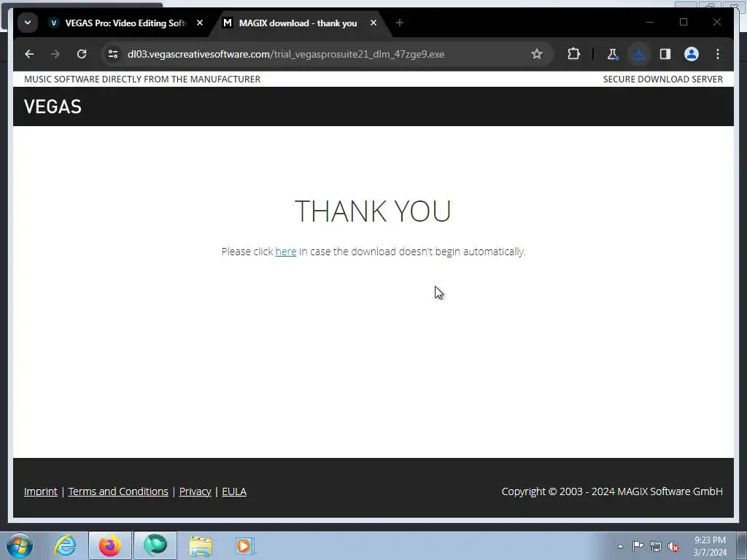Switch to Firefox in the taskbar
This screenshot has width=747, height=560.
[x=110, y=545]
